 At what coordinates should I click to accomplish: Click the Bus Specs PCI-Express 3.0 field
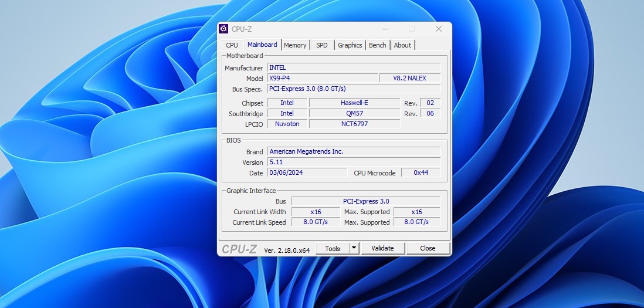click(x=354, y=89)
